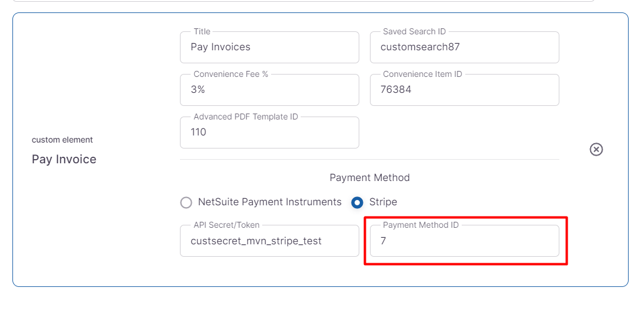Screen dimensions: 644x310
Task: Edit the Convenience Item ID field
Action: click(464, 90)
